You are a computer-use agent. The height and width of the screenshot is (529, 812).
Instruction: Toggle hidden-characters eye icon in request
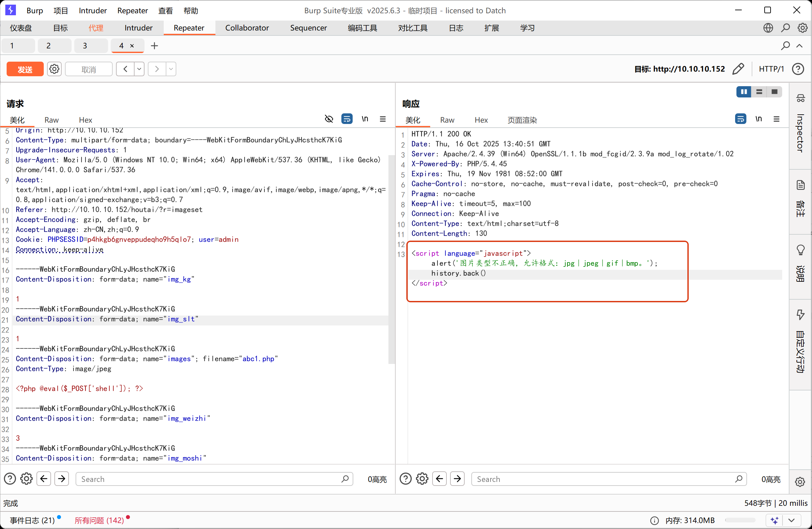click(x=329, y=119)
